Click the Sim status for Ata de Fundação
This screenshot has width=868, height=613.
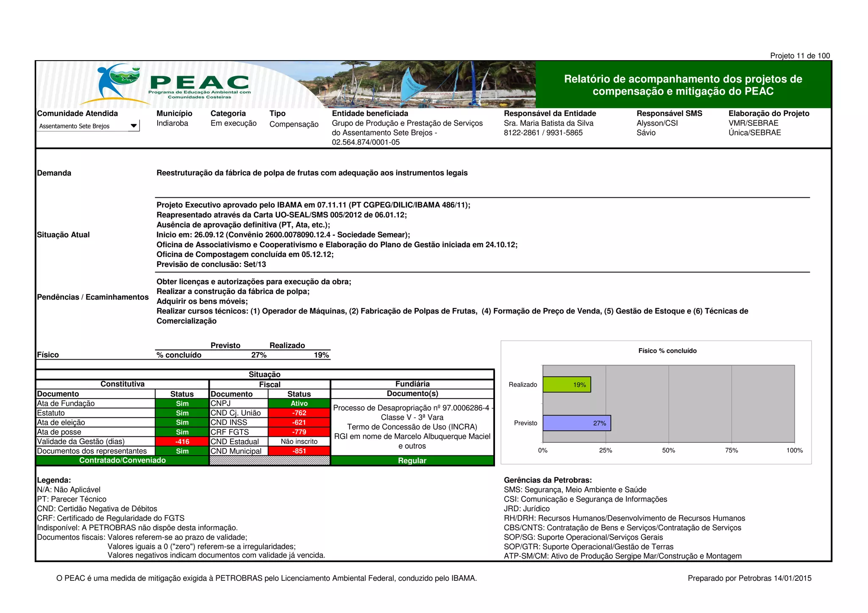(x=182, y=403)
